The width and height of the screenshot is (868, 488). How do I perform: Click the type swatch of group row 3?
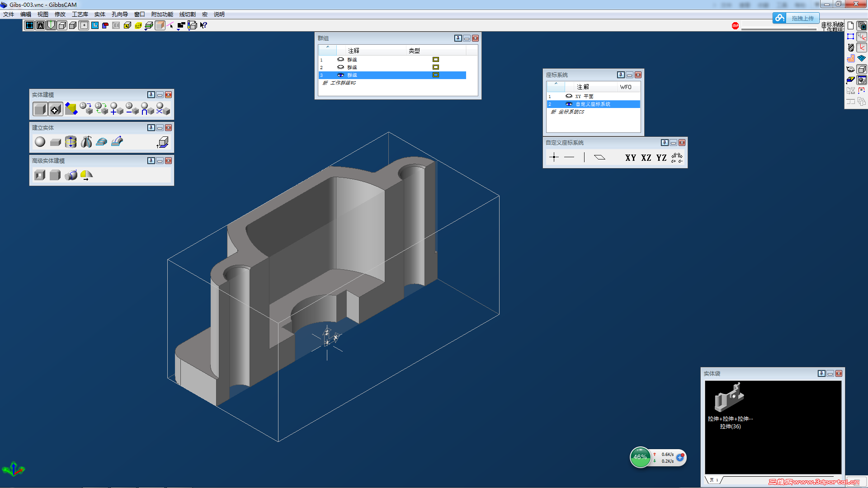tap(436, 75)
